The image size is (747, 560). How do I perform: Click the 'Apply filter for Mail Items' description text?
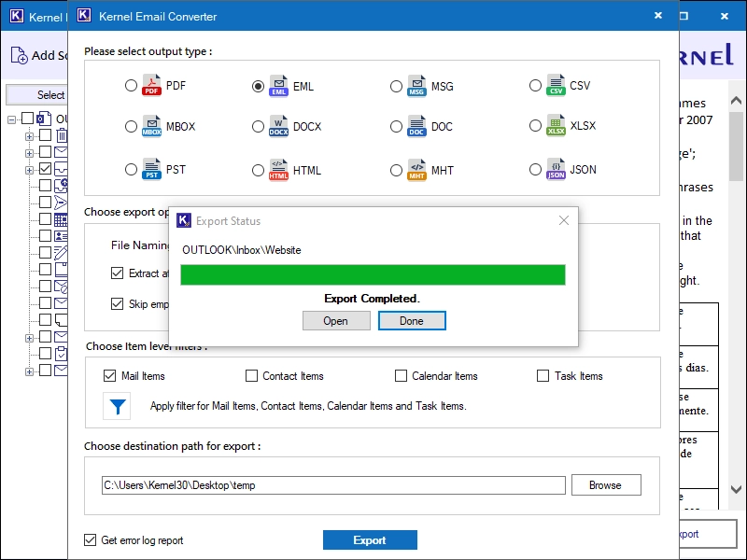tap(308, 406)
